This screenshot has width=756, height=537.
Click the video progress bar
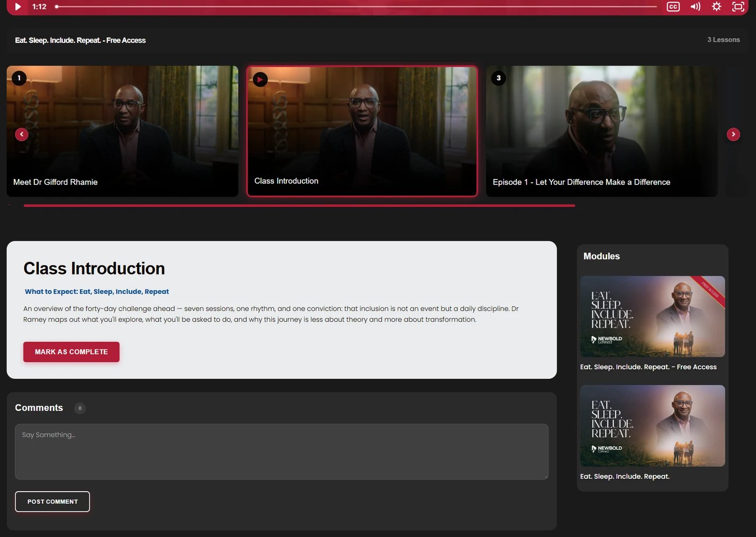(356, 7)
